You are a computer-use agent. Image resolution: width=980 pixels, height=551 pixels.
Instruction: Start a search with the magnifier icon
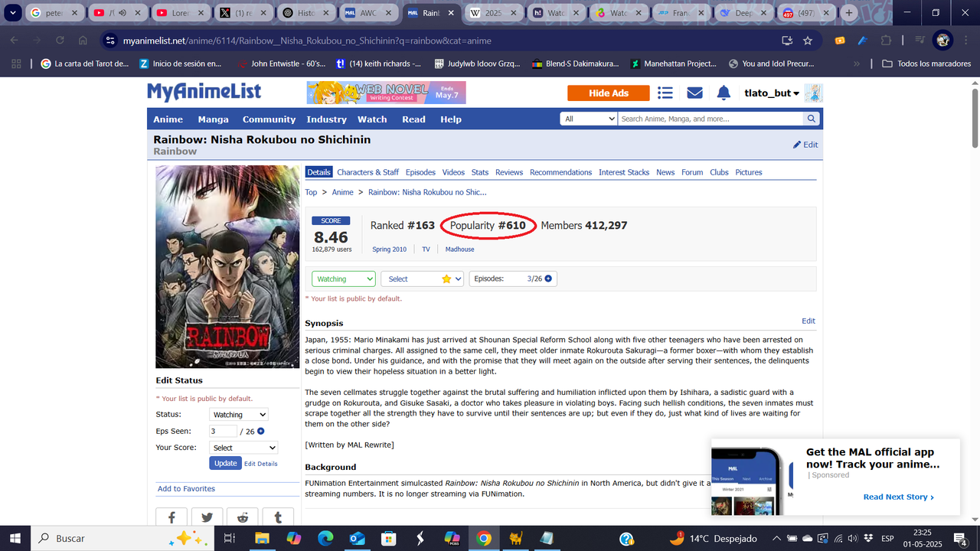tap(811, 119)
